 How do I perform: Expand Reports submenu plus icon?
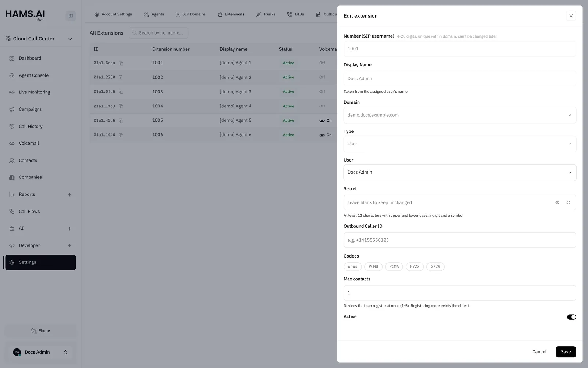click(x=69, y=195)
